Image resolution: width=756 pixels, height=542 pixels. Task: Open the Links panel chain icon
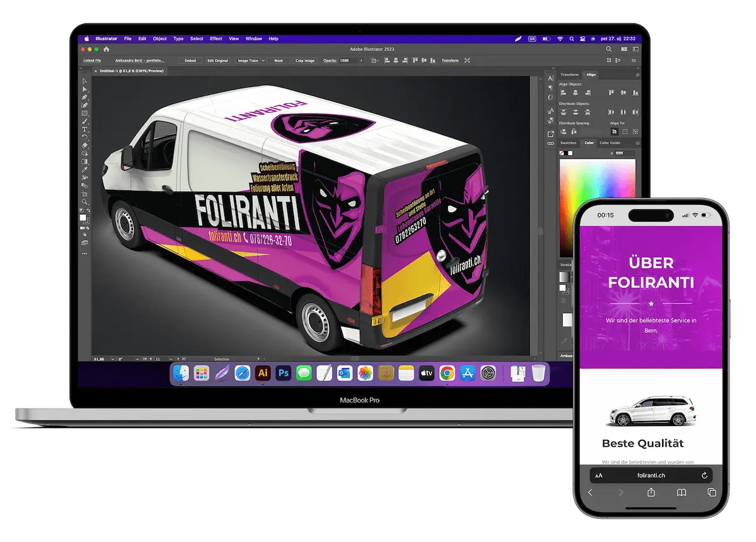tap(551, 143)
